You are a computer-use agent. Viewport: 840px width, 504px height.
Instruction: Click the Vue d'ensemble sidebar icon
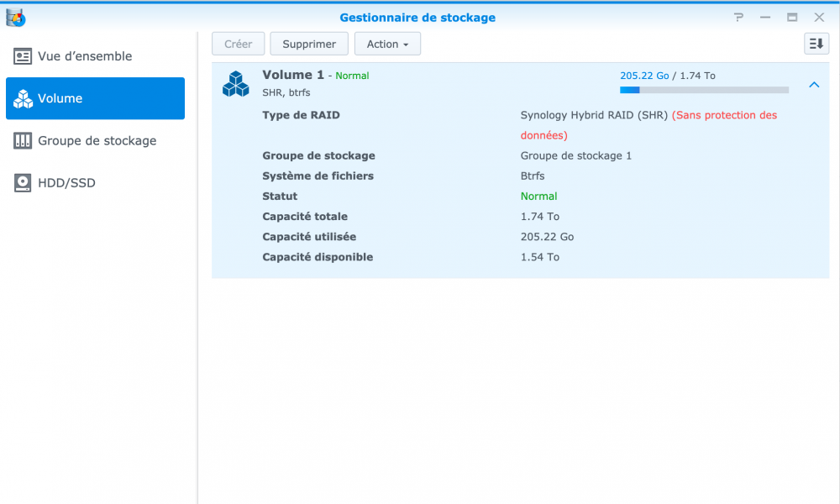[23, 56]
